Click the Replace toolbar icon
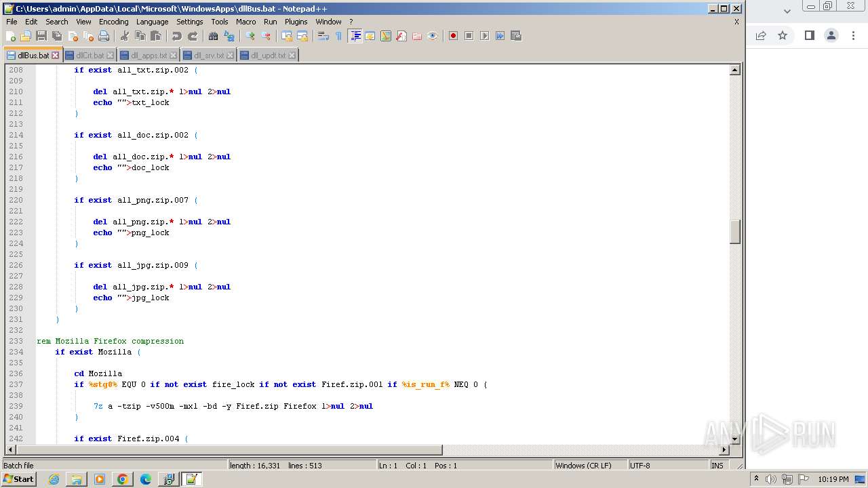The height and width of the screenshot is (488, 868). (x=229, y=36)
